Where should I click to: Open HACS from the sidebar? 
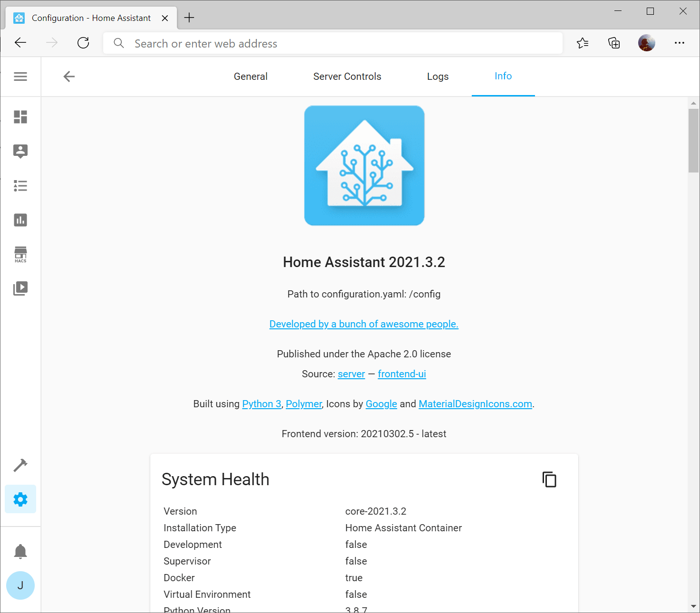[x=20, y=254]
